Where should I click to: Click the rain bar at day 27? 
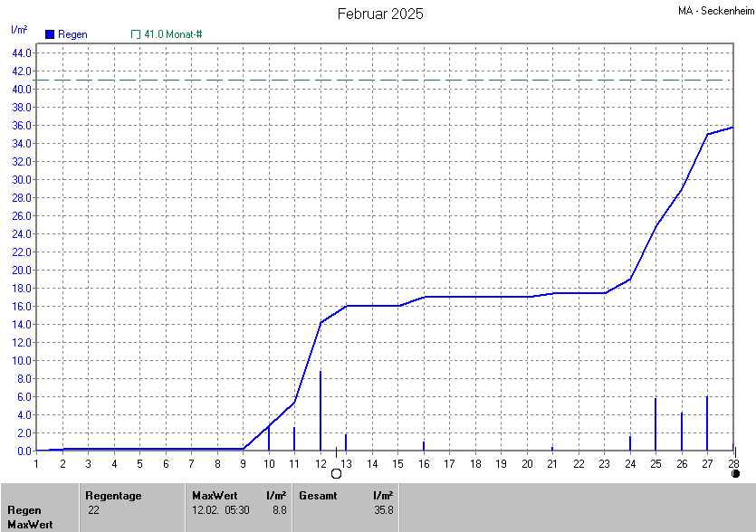pos(707,423)
